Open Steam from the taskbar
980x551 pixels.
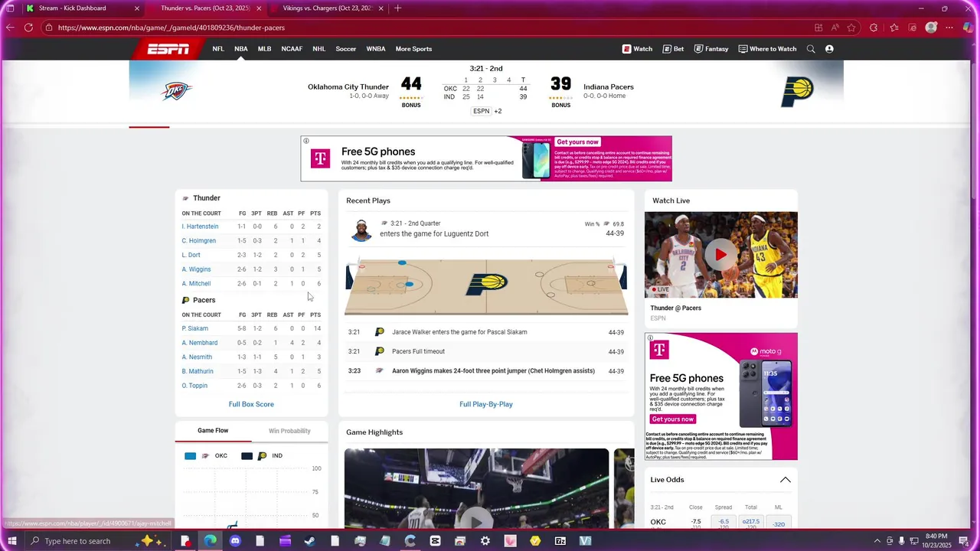point(309,541)
